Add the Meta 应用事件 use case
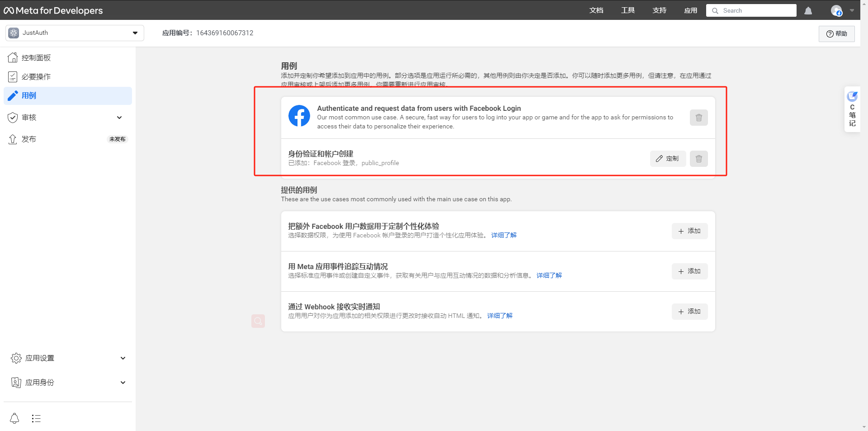868x431 pixels. 689,271
